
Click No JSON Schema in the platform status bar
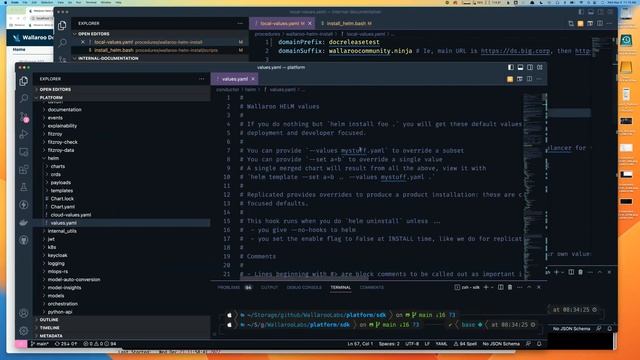coord(501,344)
